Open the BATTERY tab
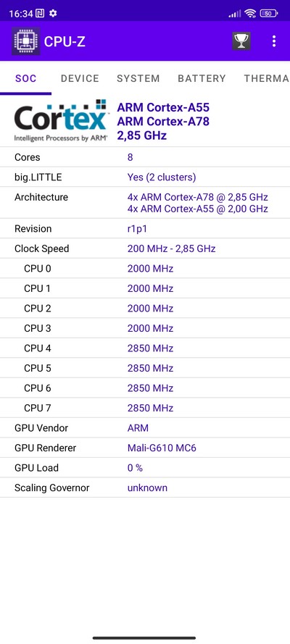Viewport: 290px width, 644px height. coord(202,78)
